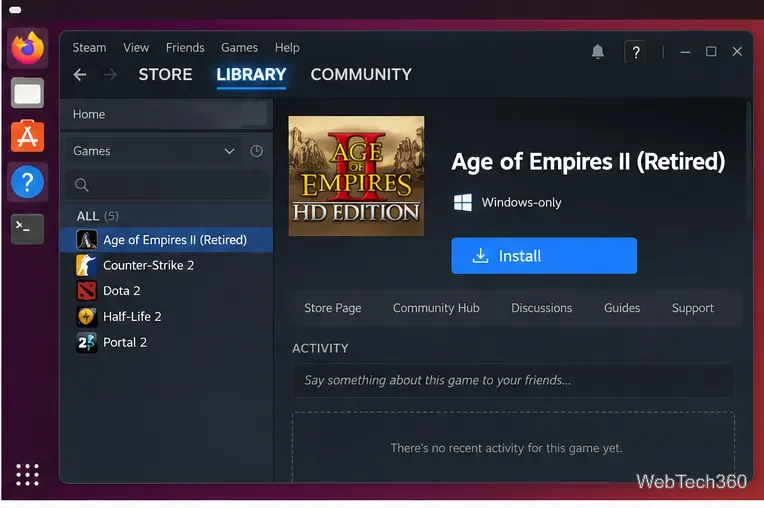Open Firefox from the Ubuntu dock

click(28, 48)
